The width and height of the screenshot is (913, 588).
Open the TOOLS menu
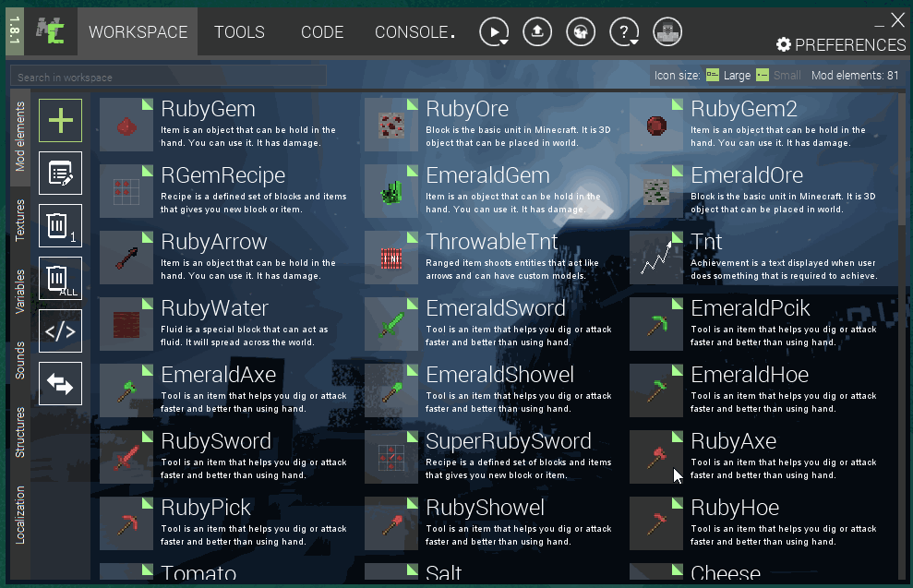click(239, 32)
